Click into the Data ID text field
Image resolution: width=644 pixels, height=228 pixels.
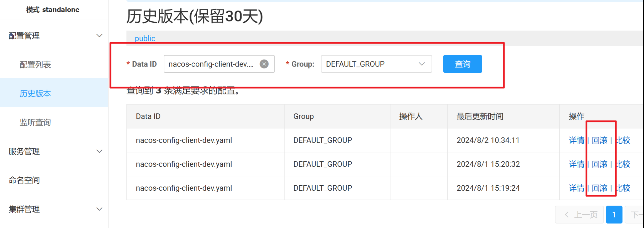[x=211, y=64]
